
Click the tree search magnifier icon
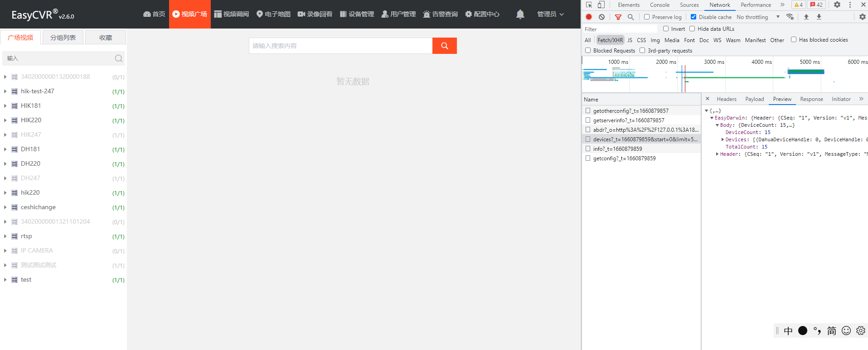point(119,58)
